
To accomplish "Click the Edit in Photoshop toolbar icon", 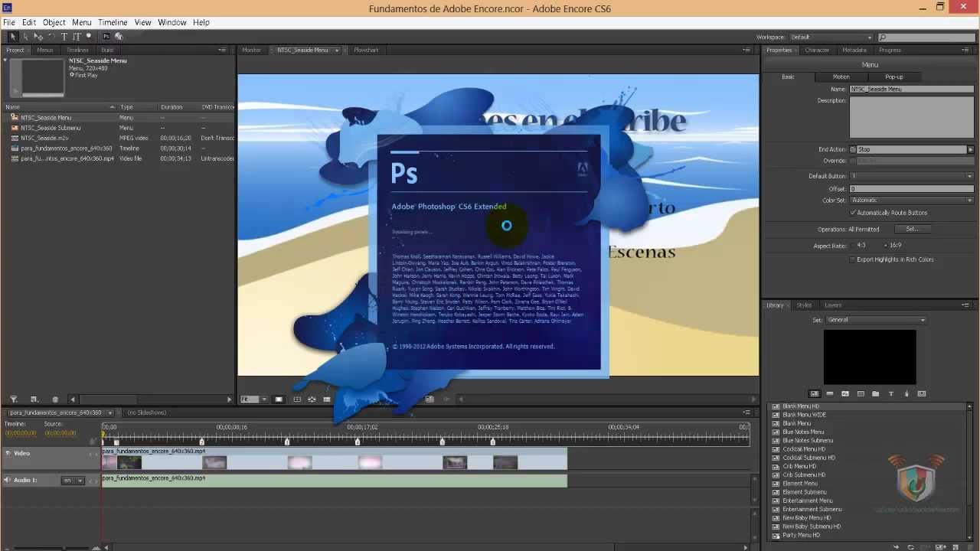I will 106,36.
